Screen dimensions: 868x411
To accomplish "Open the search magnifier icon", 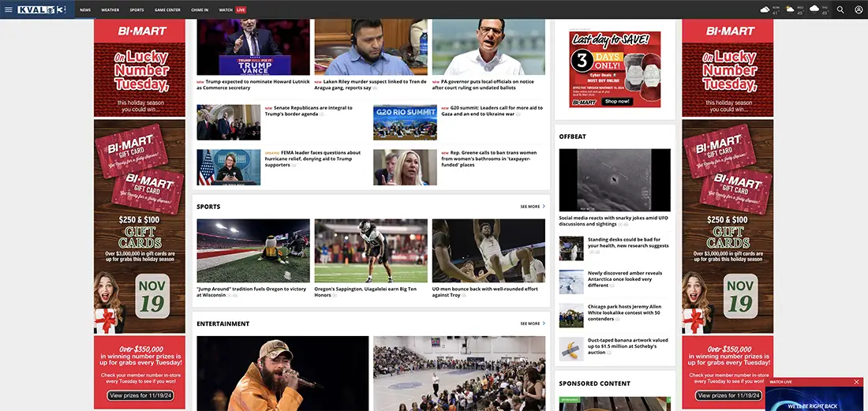I will pyautogui.click(x=840, y=9).
